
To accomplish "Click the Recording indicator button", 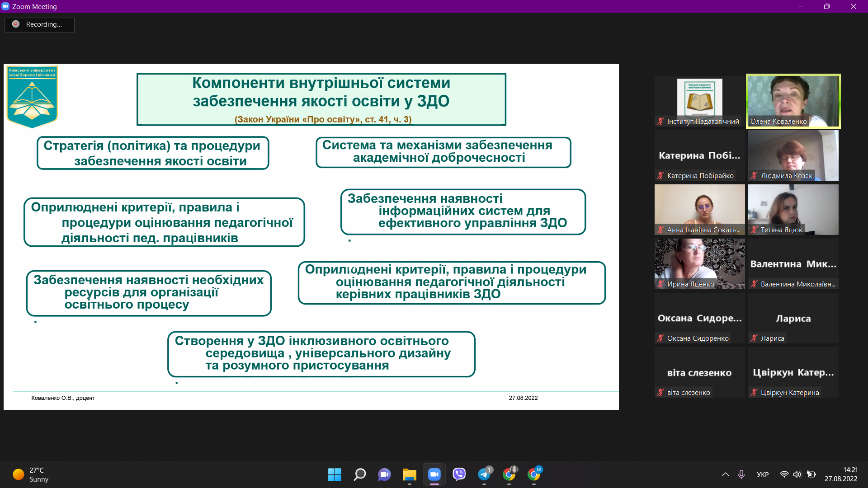I will [x=39, y=24].
